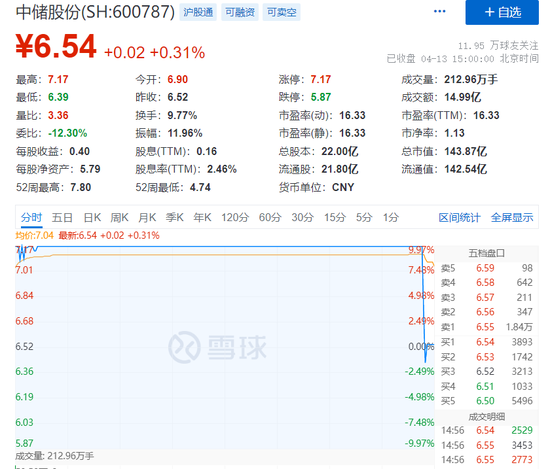Click the 6.52 baseline price on chart axis
The width and height of the screenshot is (550, 469).
click(x=24, y=346)
